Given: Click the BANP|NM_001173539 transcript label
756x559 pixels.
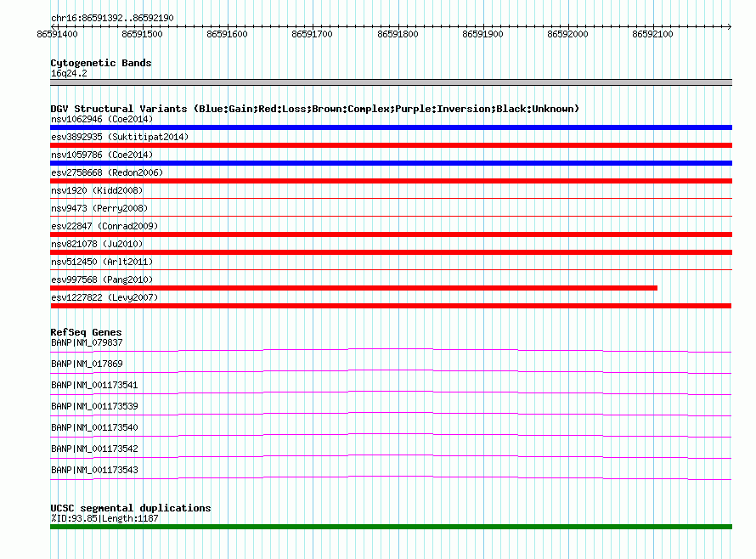Looking at the screenshot, I should click(94, 406).
